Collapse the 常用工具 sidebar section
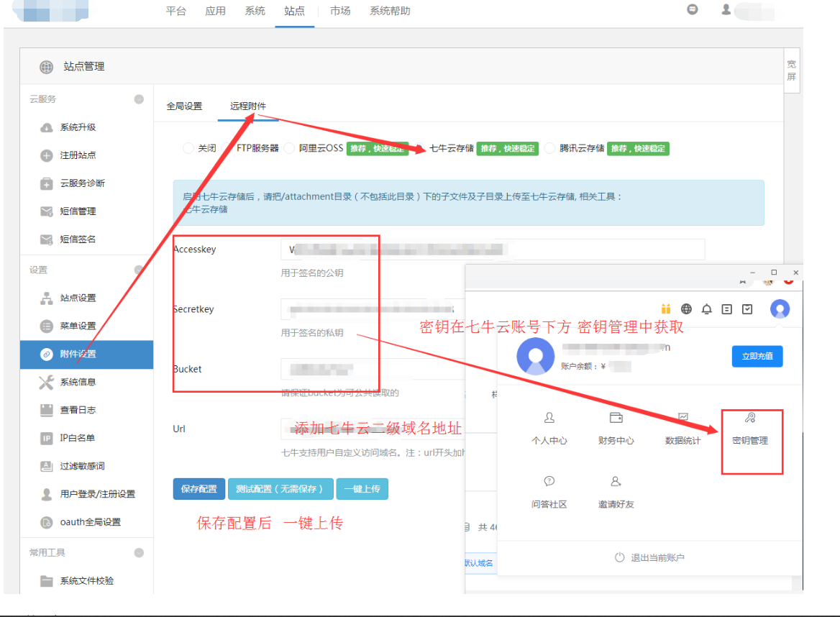 point(139,553)
